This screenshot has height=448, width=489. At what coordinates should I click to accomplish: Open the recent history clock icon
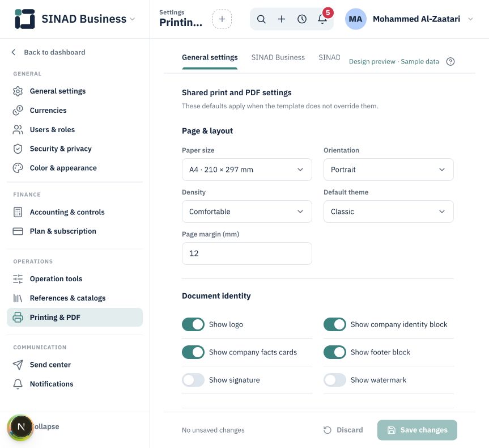coord(302,19)
